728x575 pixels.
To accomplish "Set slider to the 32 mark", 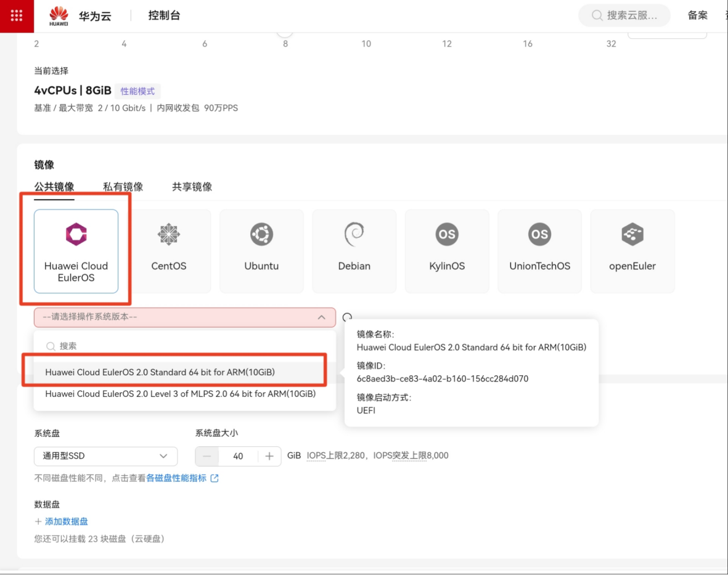I will point(611,44).
